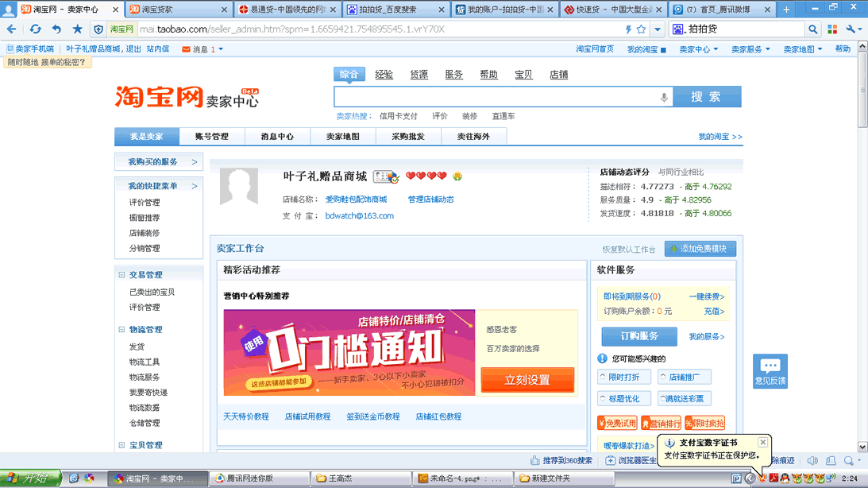Viewport: 868px width, 488px height.
Task: Collapse the 交易管理 sidebar section
Action: (x=122, y=275)
